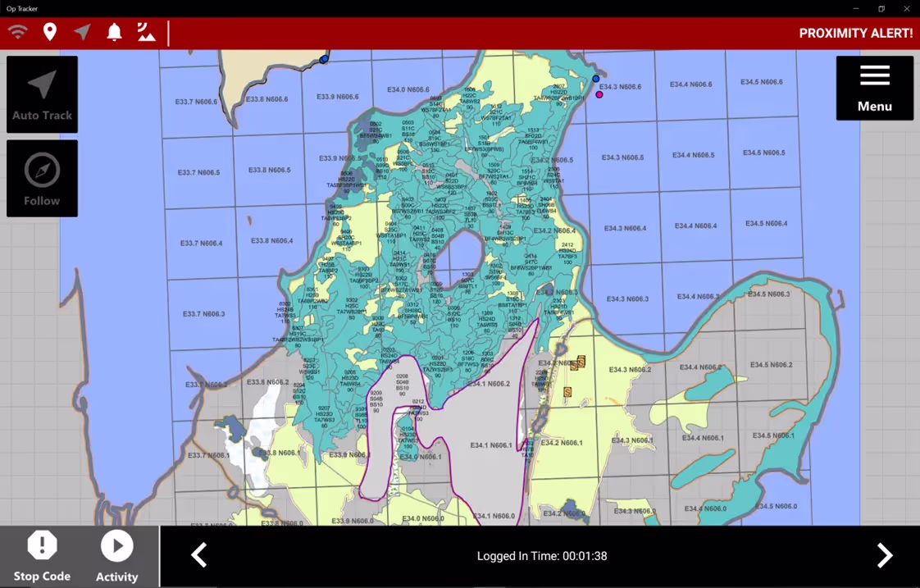Click the navigation arrow icon in red bar
The width and height of the screenshot is (920, 588).
pos(83,32)
